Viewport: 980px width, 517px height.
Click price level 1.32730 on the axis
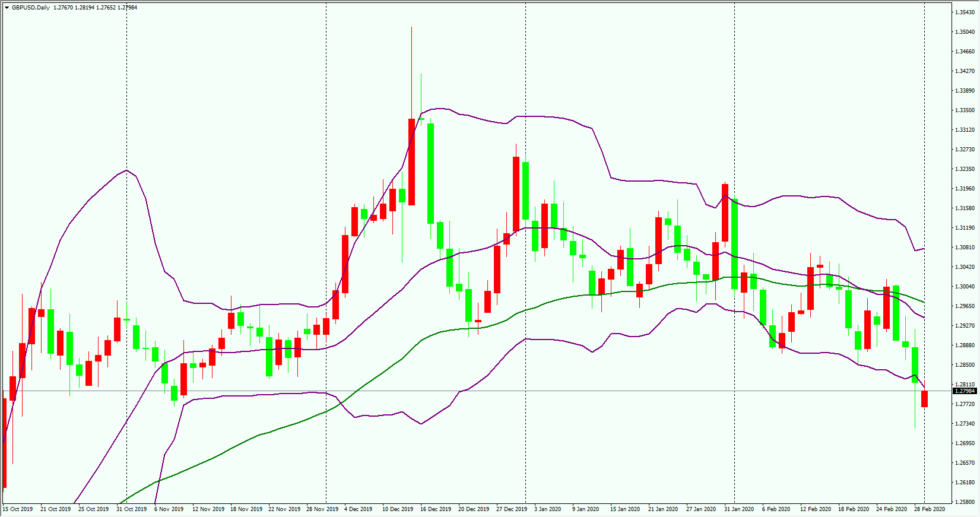pos(965,150)
